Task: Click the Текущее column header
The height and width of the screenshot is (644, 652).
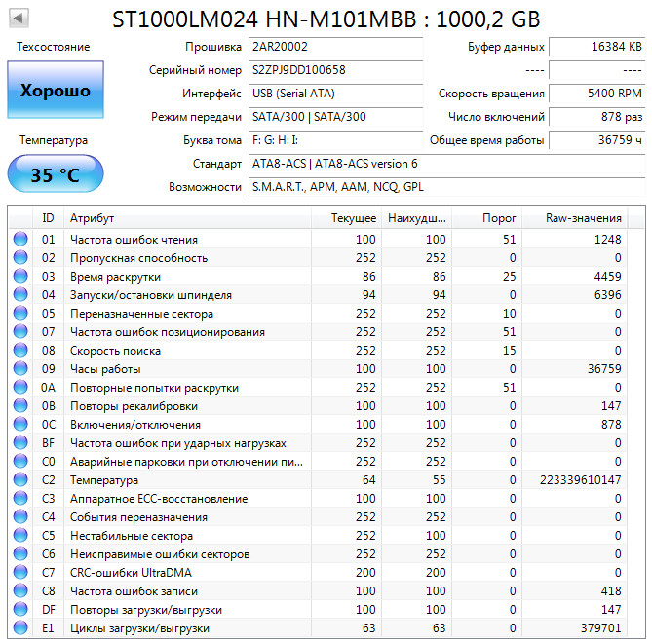Action: tap(346, 218)
